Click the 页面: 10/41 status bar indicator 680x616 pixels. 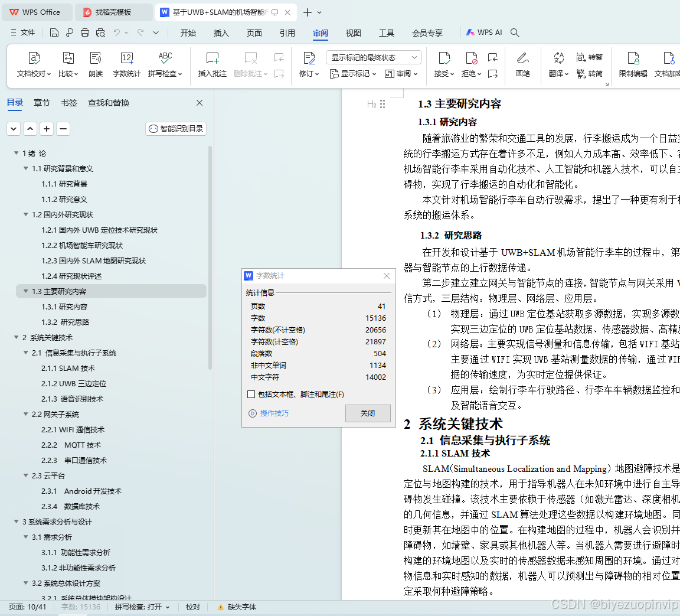pyautogui.click(x=27, y=607)
